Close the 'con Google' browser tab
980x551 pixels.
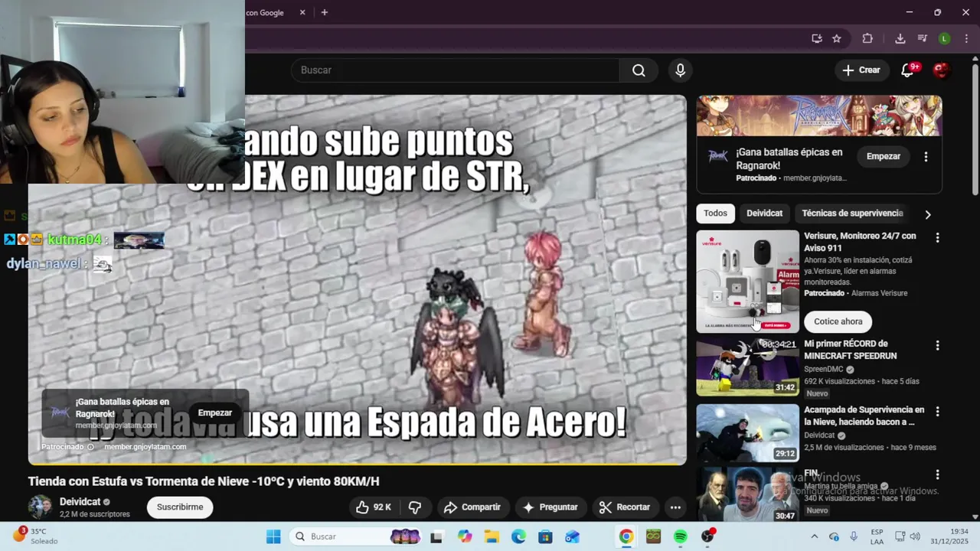(302, 12)
